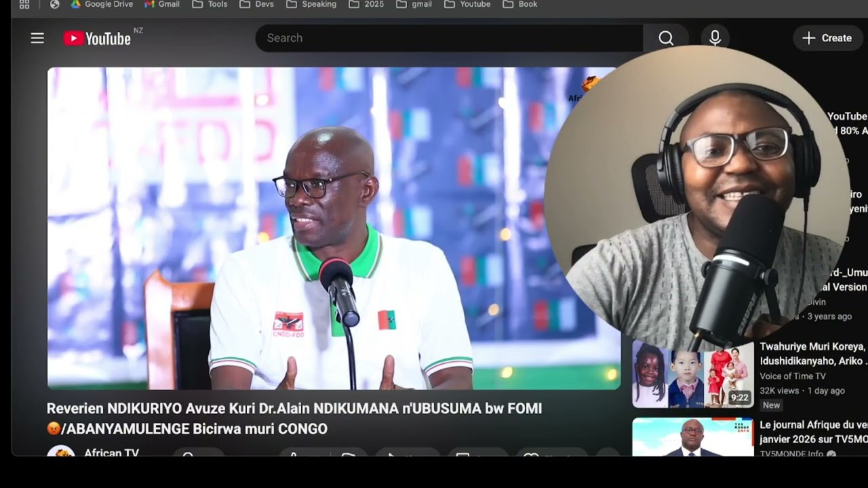
Task: Start voice search with microphone icon
Action: [x=715, y=38]
